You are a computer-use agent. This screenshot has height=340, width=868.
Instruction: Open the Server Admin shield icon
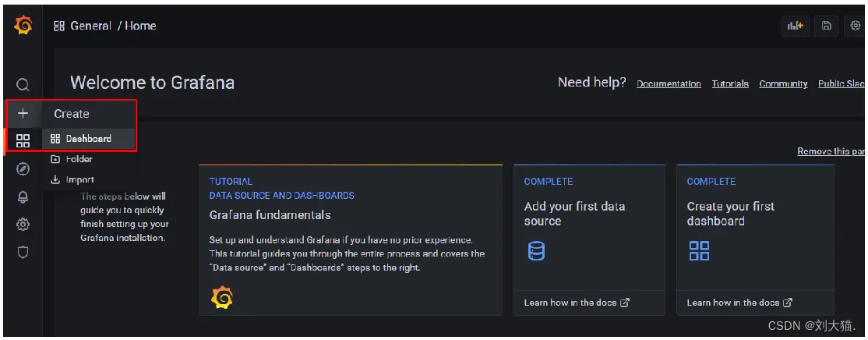point(23,253)
